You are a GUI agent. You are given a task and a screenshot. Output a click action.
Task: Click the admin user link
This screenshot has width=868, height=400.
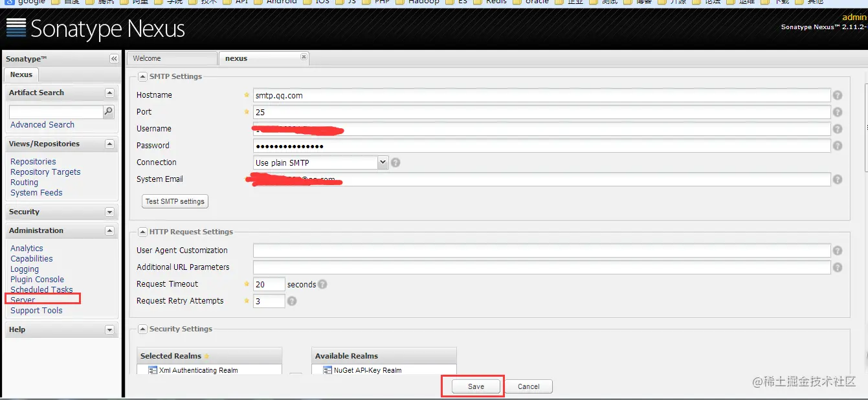(854, 17)
